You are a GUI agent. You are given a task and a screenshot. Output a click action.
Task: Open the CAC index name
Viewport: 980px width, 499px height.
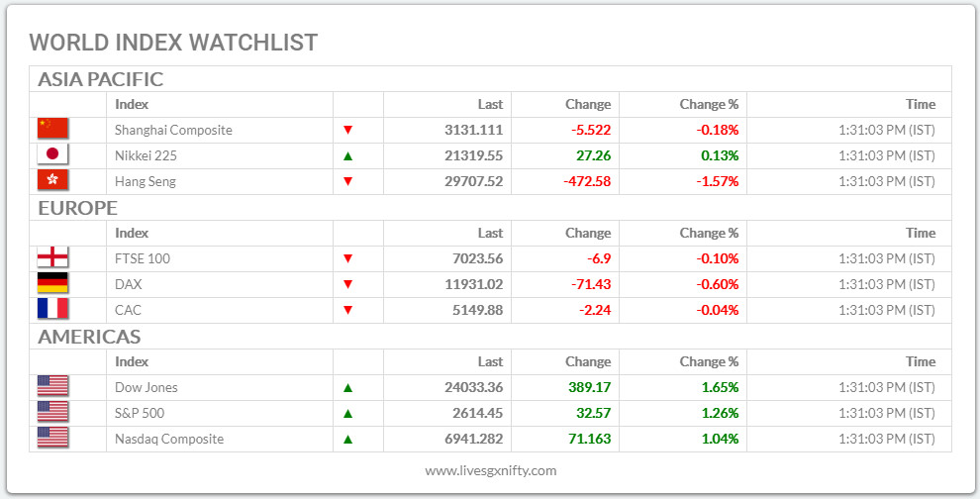pyautogui.click(x=128, y=310)
